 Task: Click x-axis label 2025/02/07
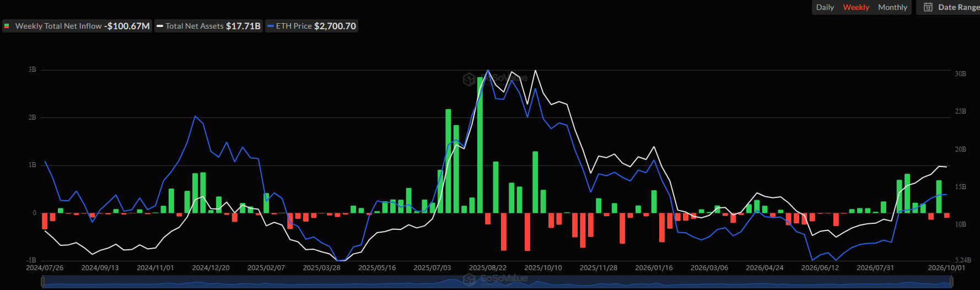click(x=266, y=267)
